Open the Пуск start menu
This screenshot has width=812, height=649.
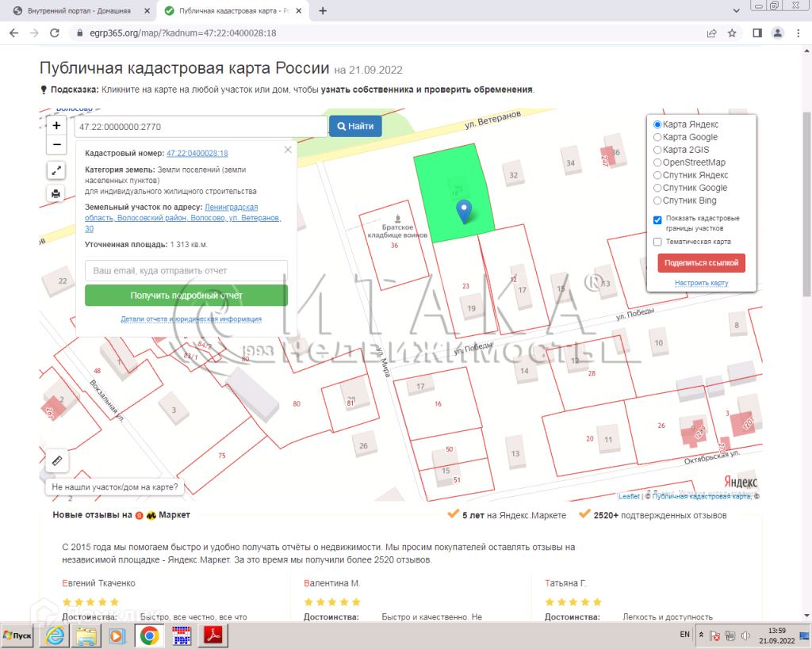pos(17,636)
